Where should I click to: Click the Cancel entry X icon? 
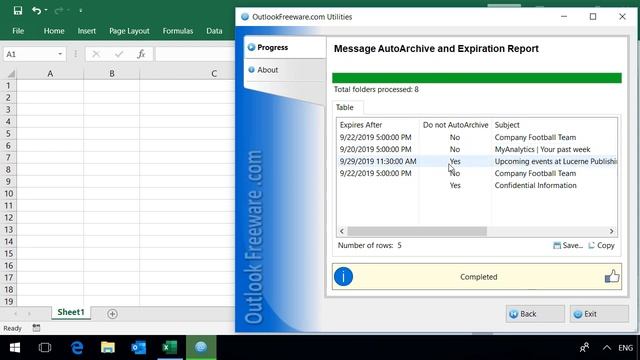point(96,54)
